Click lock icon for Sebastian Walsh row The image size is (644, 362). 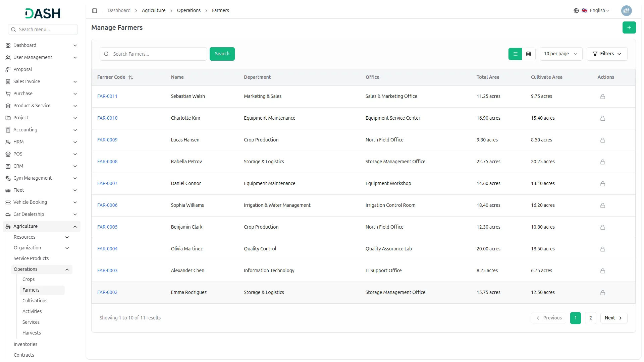pyautogui.click(x=602, y=97)
